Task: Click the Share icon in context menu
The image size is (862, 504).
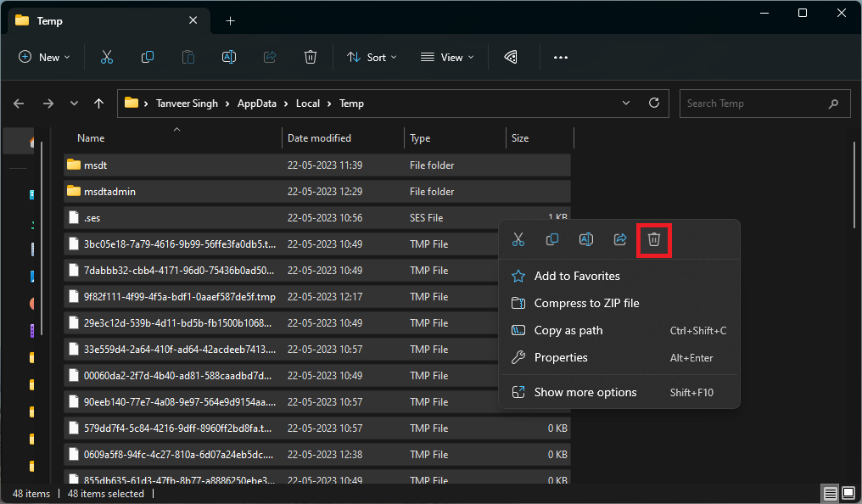Action: (620, 240)
